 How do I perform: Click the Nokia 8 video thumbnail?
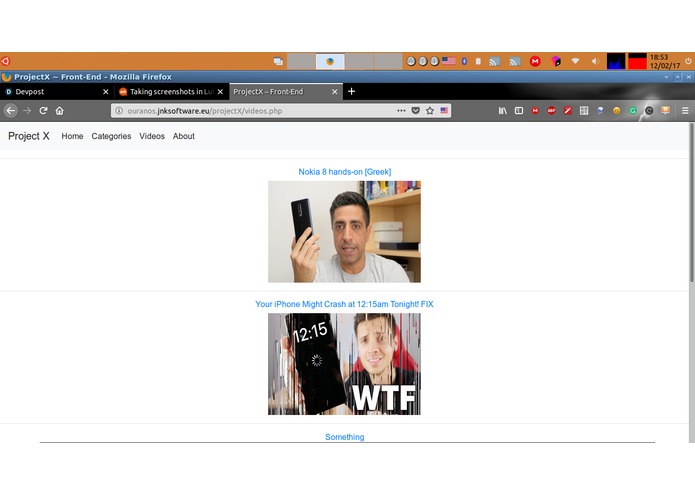(x=344, y=231)
